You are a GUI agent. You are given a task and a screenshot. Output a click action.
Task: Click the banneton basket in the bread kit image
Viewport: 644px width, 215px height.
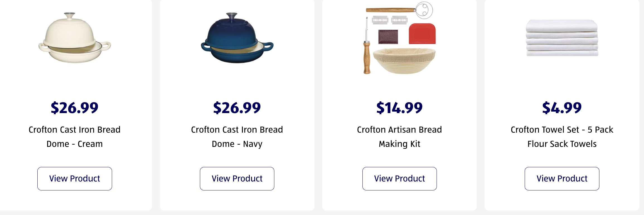point(404,61)
